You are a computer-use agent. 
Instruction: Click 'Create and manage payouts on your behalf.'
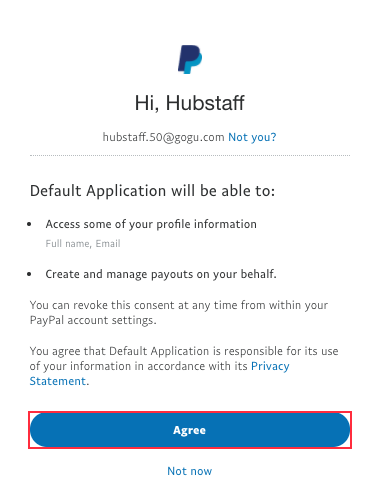coord(161,274)
